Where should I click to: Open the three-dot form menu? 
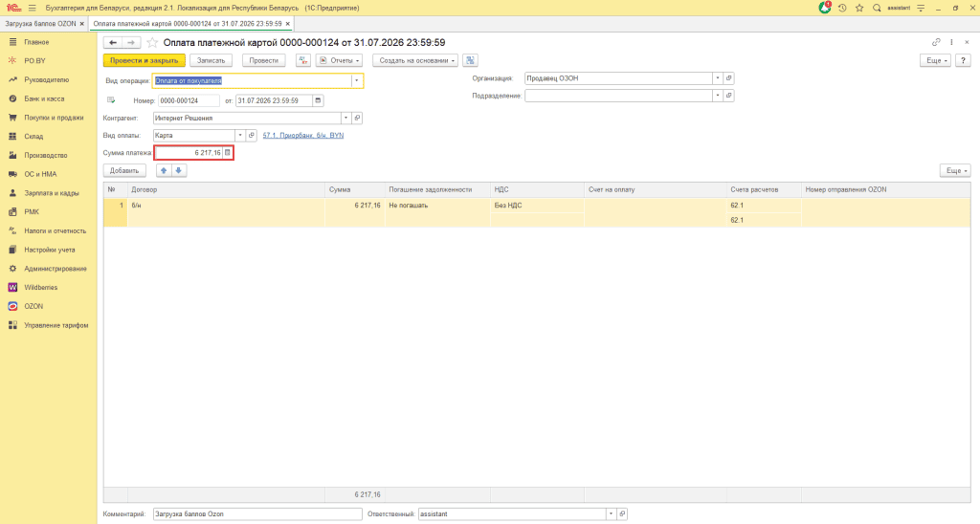click(x=951, y=42)
